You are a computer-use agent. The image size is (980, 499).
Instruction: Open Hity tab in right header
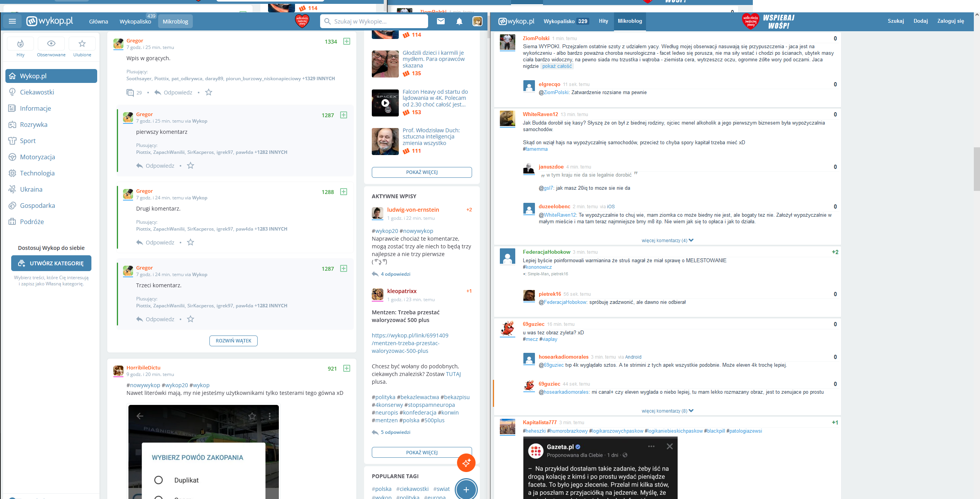(603, 21)
